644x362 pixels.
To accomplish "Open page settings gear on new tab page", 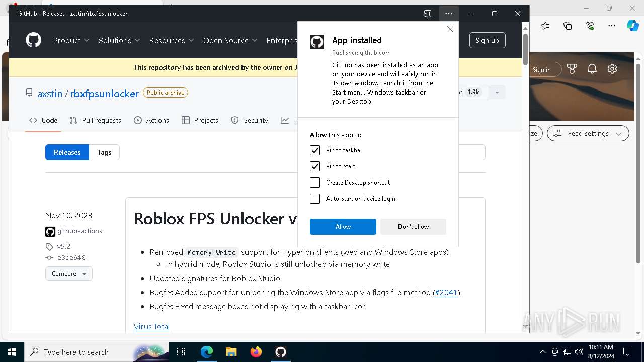I will tap(612, 69).
